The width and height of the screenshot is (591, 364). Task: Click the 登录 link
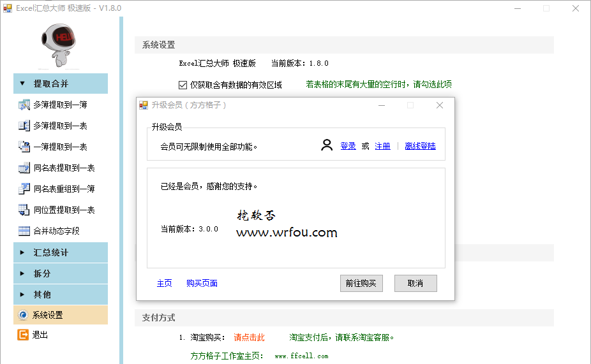click(x=348, y=146)
